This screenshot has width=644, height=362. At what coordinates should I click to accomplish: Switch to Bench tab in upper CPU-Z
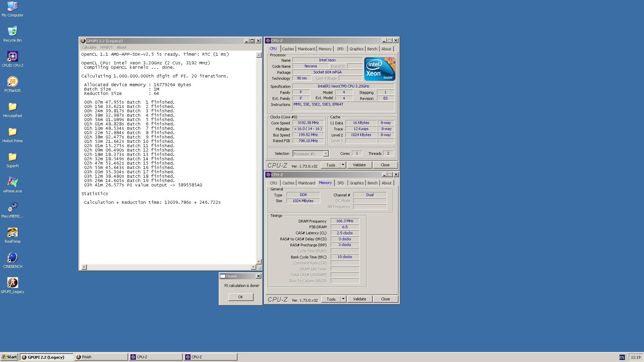(372, 49)
